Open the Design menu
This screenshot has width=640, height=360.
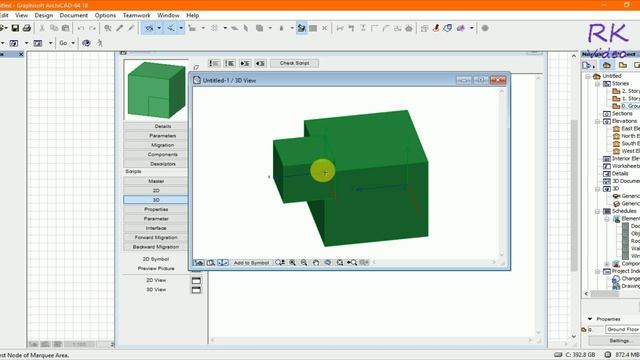pos(44,15)
